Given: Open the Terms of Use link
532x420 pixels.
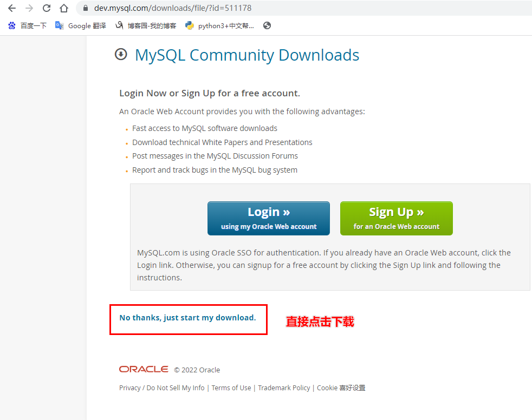Looking at the screenshot, I should coord(231,388).
